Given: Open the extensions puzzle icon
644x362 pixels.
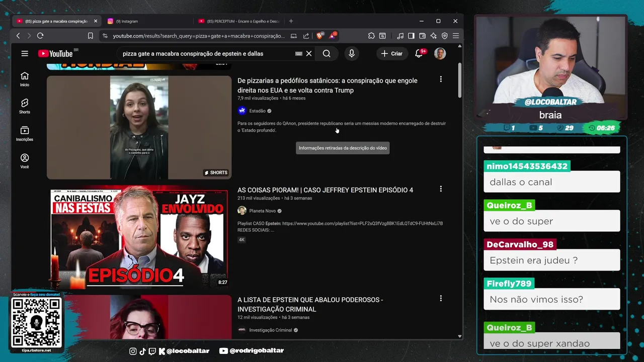Looking at the screenshot, I should (x=371, y=36).
